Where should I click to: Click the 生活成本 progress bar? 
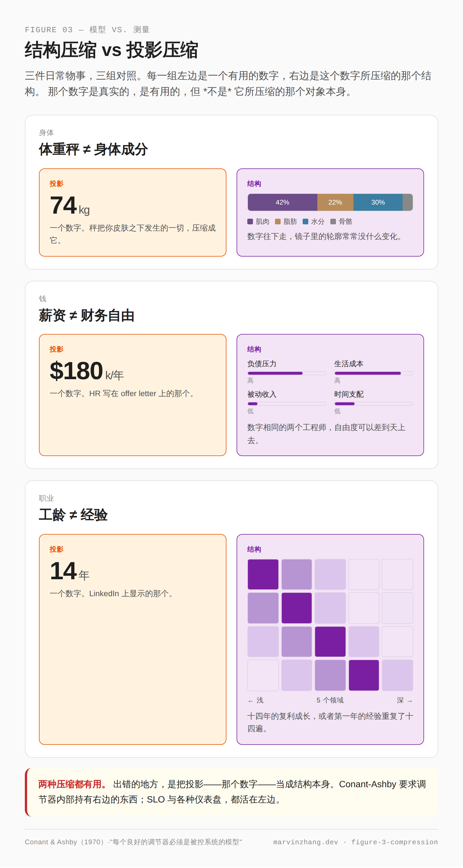point(374,373)
